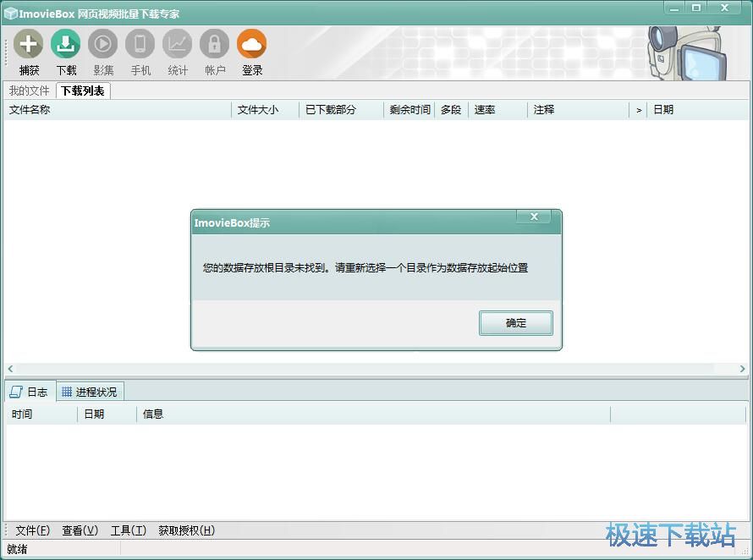Click the 确定 button in the dialog
Image resolution: width=753 pixels, height=560 pixels.
click(515, 322)
